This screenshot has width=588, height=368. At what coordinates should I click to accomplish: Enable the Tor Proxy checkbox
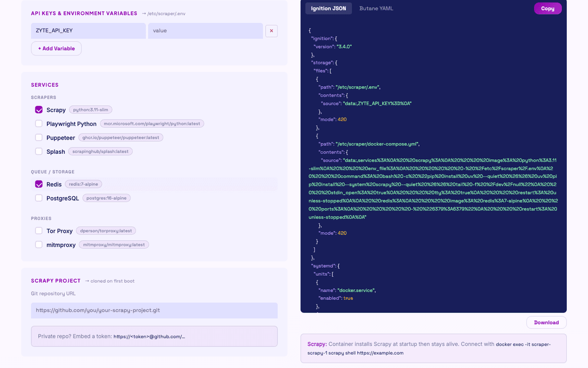click(39, 231)
